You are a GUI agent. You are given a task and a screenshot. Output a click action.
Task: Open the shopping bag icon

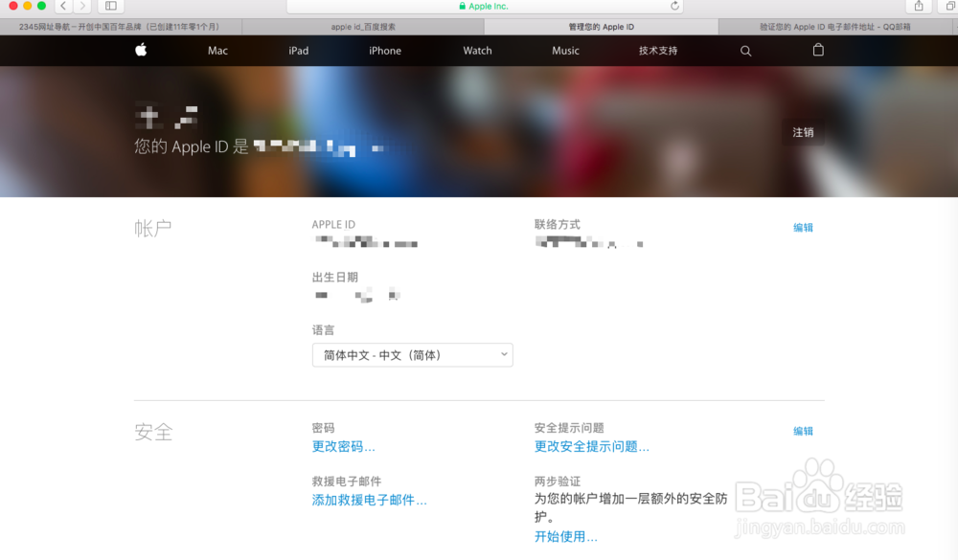(818, 50)
